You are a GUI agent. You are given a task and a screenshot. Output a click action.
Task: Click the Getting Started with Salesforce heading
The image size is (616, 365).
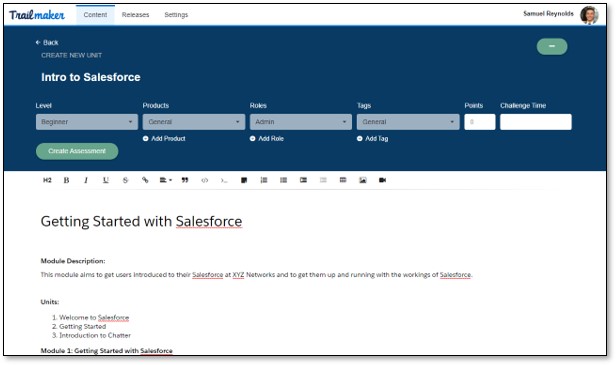[141, 222]
